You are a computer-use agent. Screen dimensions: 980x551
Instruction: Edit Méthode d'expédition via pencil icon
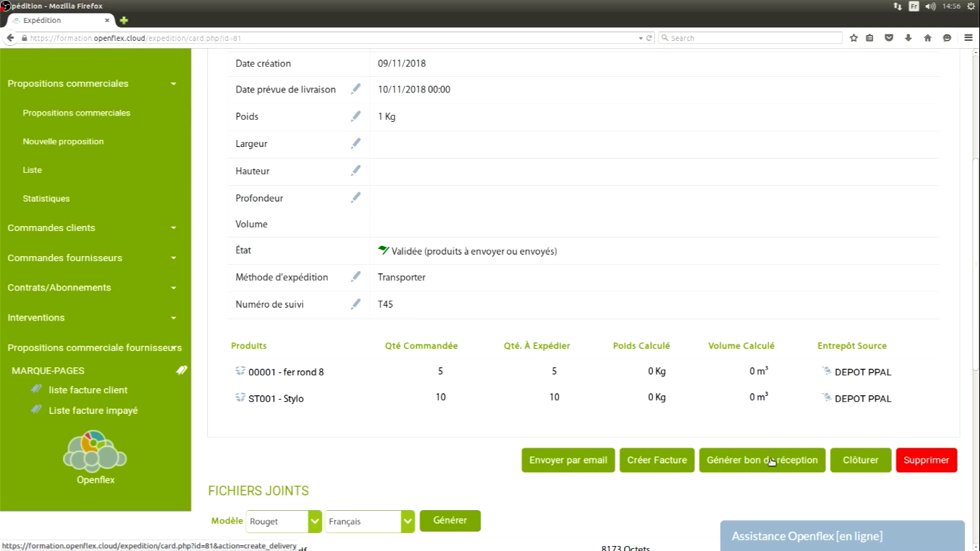coord(355,277)
